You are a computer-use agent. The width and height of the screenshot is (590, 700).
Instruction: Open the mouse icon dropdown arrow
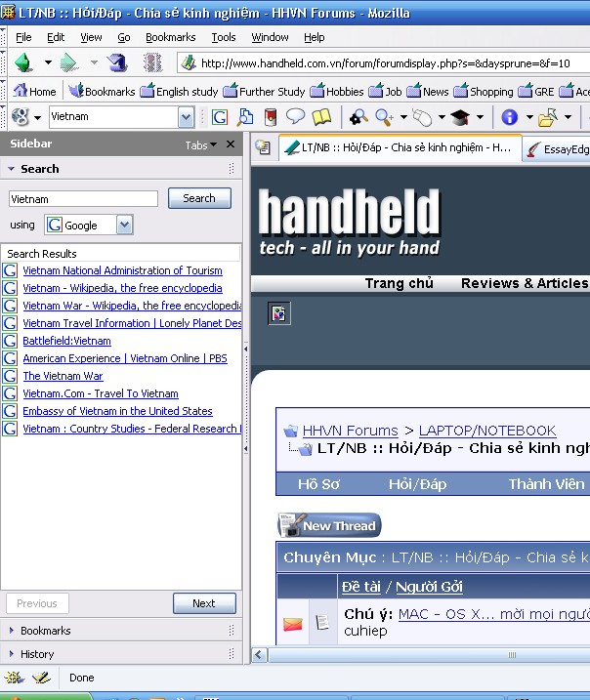pyautogui.click(x=442, y=117)
